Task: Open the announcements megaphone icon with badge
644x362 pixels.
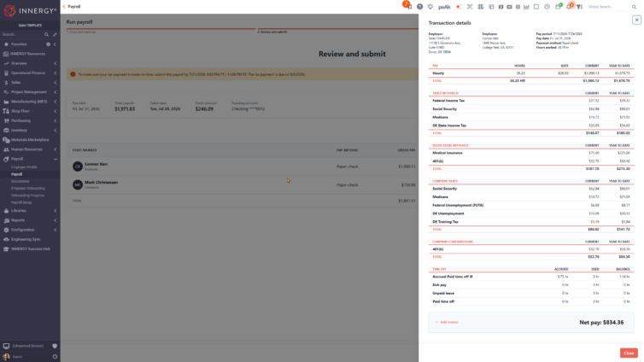Action: pos(408,6)
